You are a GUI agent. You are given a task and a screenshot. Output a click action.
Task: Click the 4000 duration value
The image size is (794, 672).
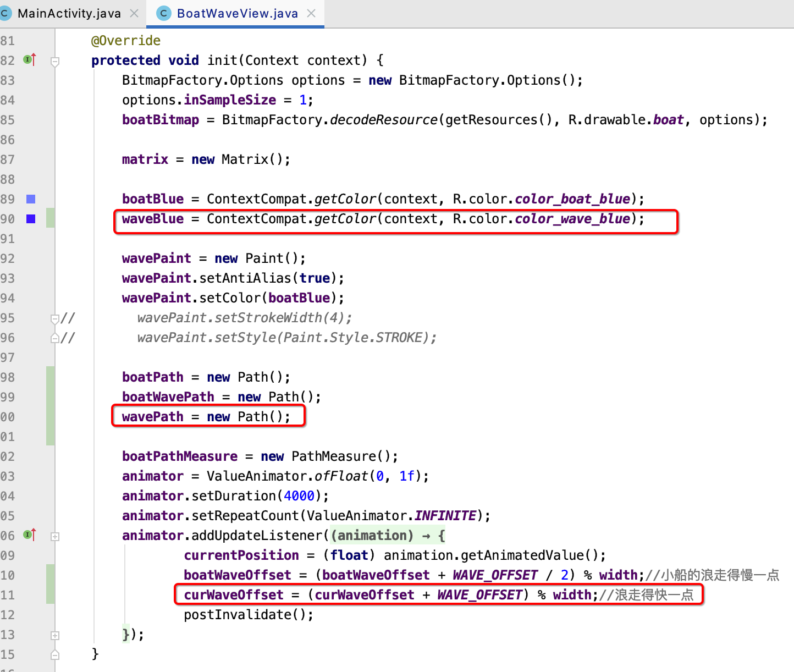point(299,496)
